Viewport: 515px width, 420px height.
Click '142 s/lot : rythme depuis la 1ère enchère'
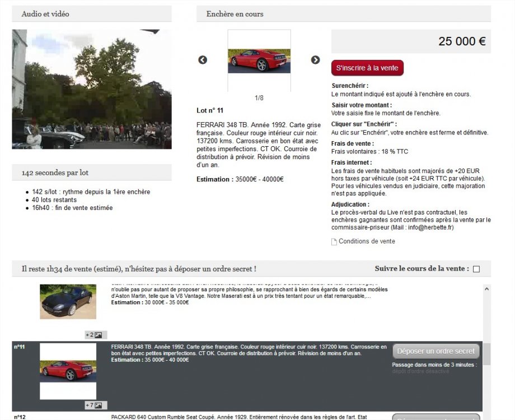91,192
